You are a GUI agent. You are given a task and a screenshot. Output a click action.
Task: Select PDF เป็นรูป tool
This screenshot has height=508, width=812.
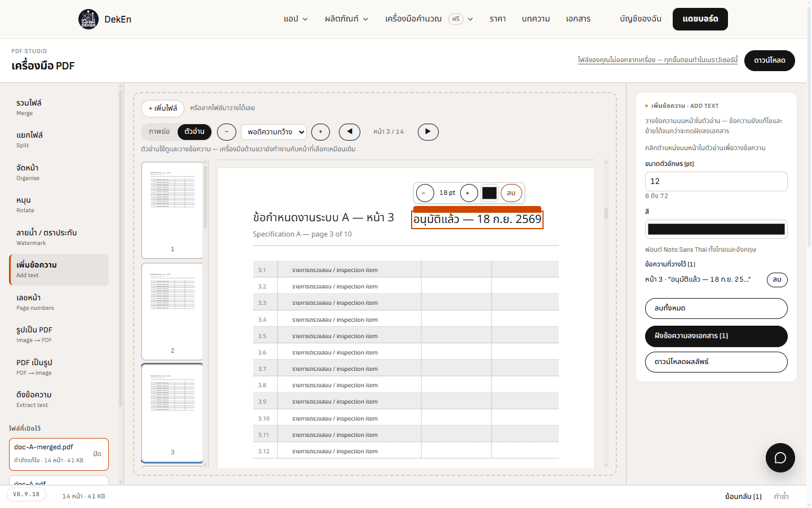tap(59, 367)
